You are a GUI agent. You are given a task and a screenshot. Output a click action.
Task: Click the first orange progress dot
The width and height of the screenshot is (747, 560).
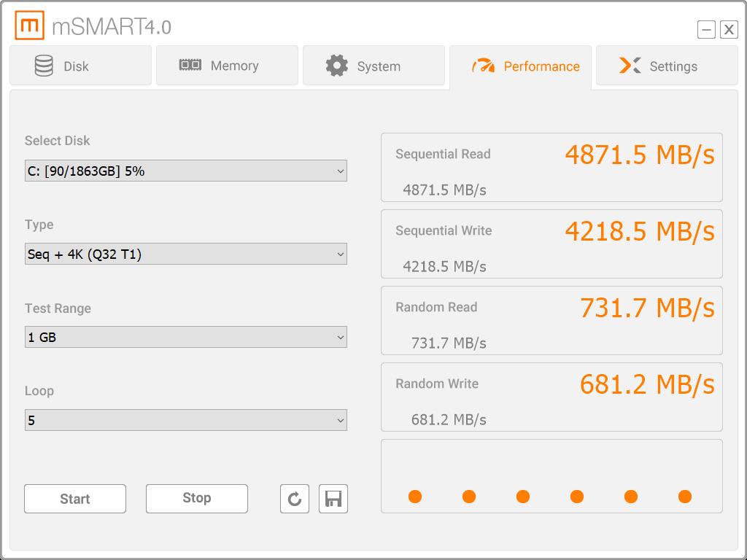(415, 497)
